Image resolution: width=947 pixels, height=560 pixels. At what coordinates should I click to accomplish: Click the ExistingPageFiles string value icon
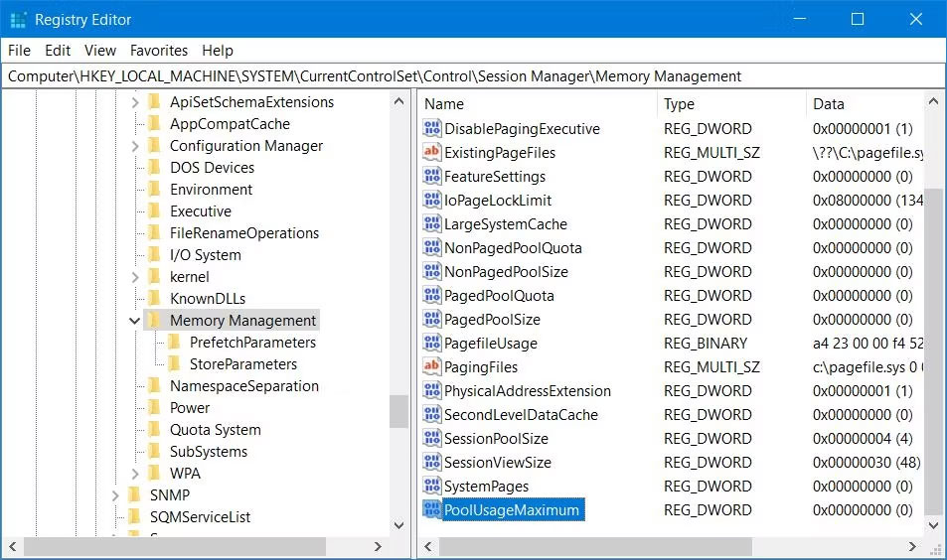pos(431,153)
